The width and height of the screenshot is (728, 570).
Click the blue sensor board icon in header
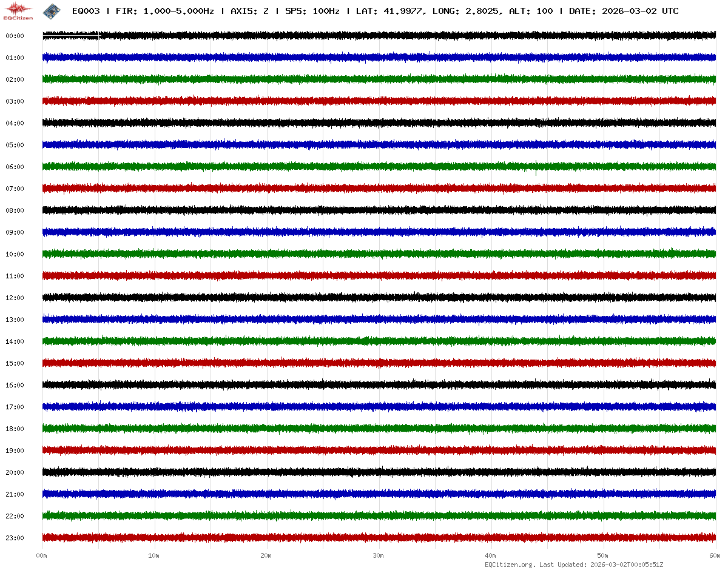click(x=50, y=10)
